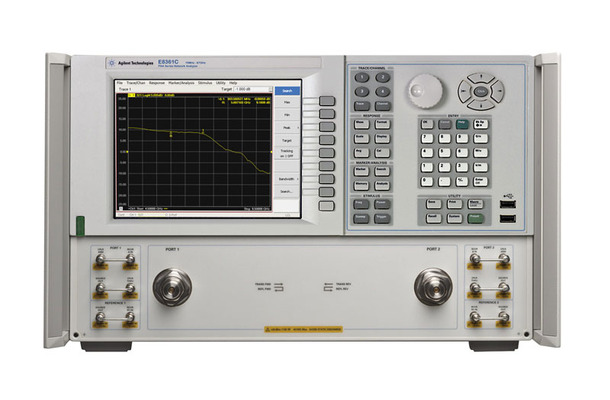Push the Channel hardkey
The image size is (610, 400).
382,106
